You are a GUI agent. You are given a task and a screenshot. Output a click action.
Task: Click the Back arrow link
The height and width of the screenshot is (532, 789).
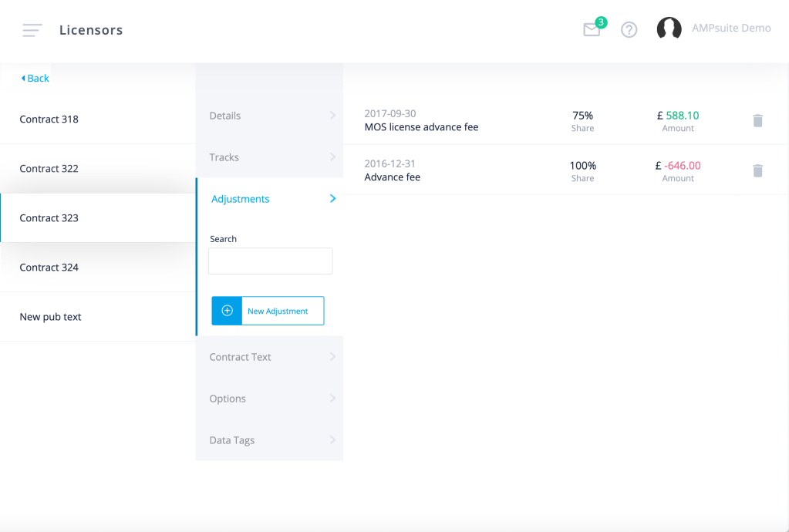35,78
